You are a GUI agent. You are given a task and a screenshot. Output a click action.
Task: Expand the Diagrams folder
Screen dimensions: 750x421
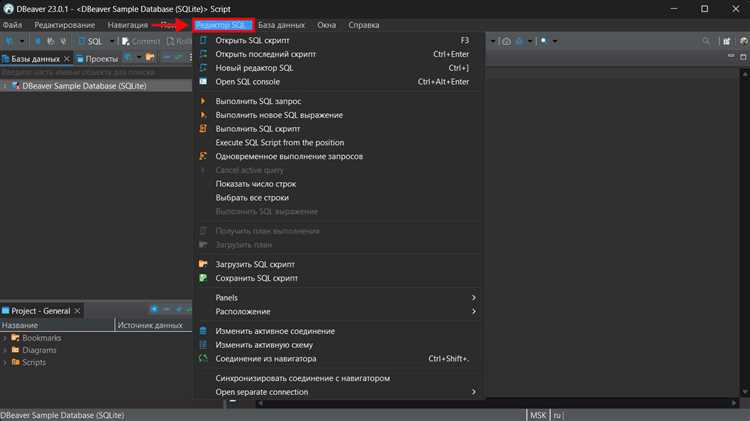coord(5,350)
